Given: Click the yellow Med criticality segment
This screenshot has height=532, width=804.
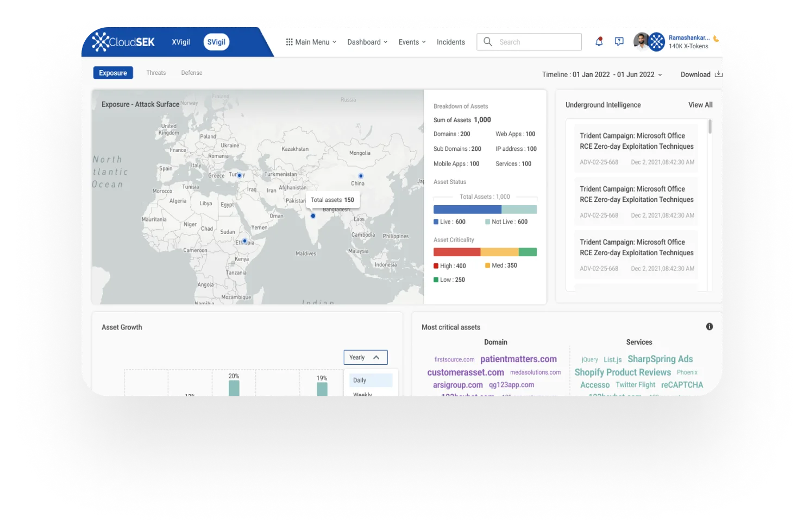Looking at the screenshot, I should 500,252.
